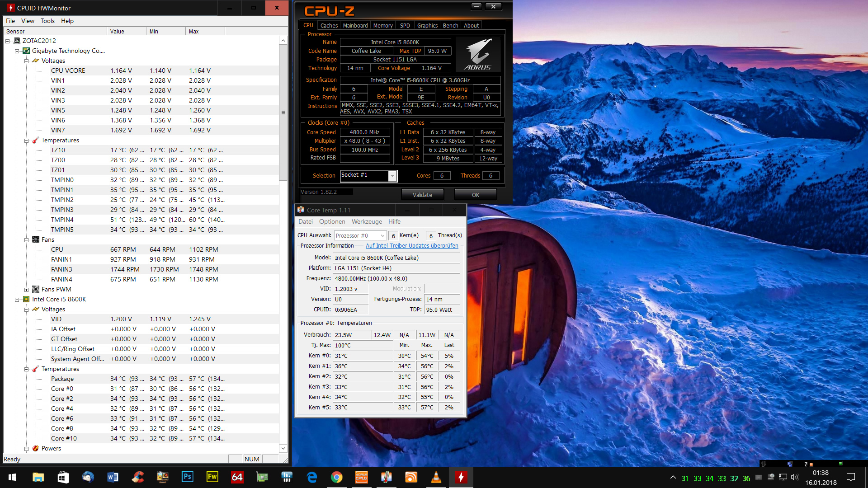This screenshot has width=868, height=488.
Task: Open the Tools menu in HWMonitor
Action: click(x=47, y=21)
